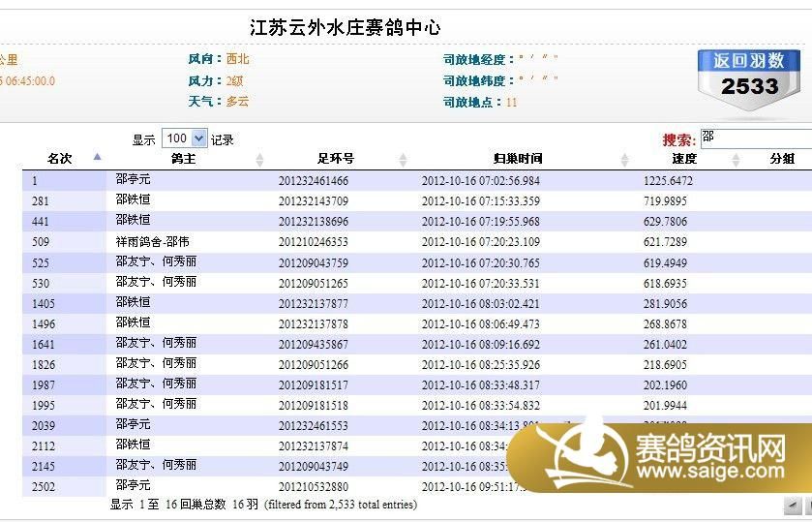Sort table by 鸽主 header
Viewport: 812px width, 522px height.
point(183,159)
